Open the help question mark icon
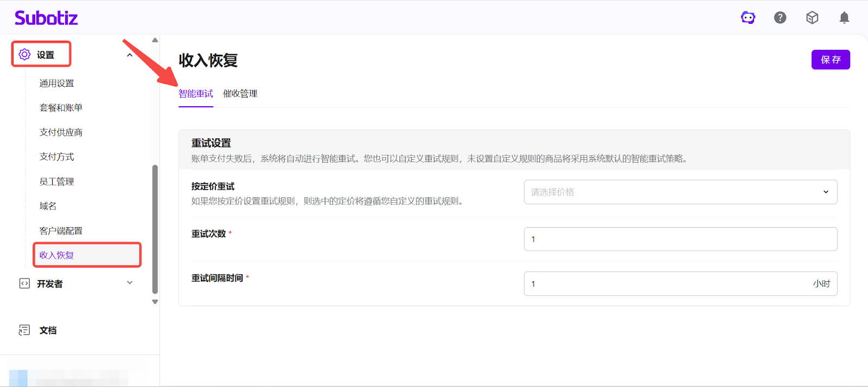 [x=780, y=18]
